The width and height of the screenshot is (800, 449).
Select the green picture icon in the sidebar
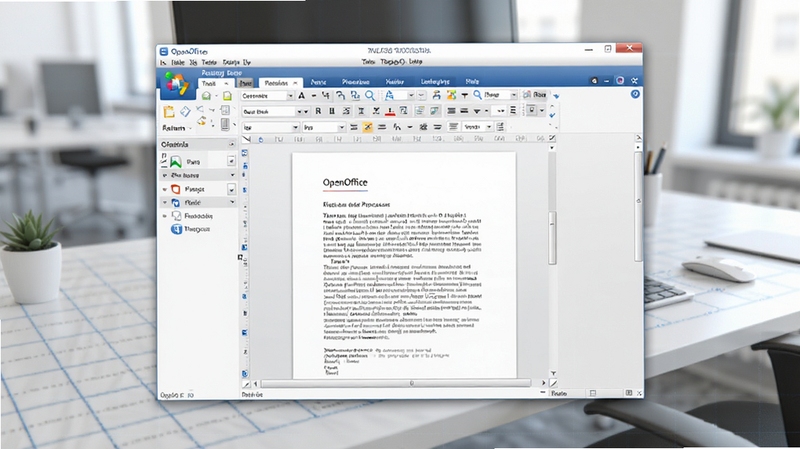click(x=176, y=162)
